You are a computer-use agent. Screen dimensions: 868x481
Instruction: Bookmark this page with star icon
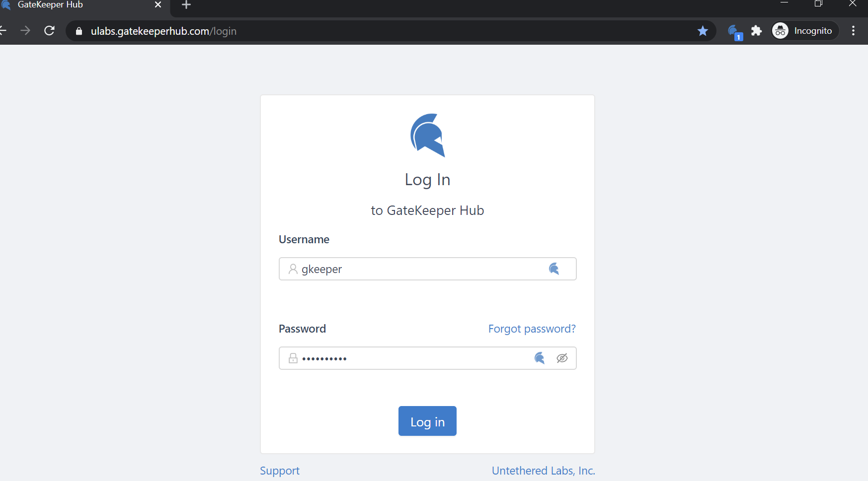point(703,31)
